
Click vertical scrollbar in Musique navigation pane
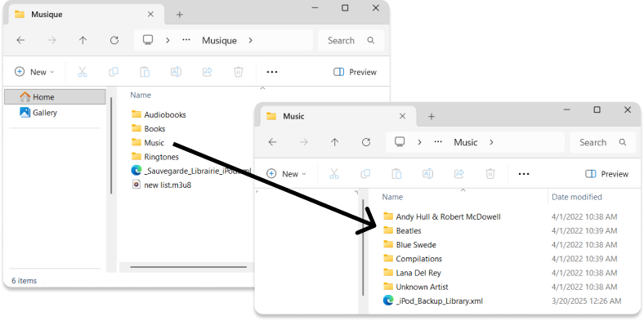(111, 145)
